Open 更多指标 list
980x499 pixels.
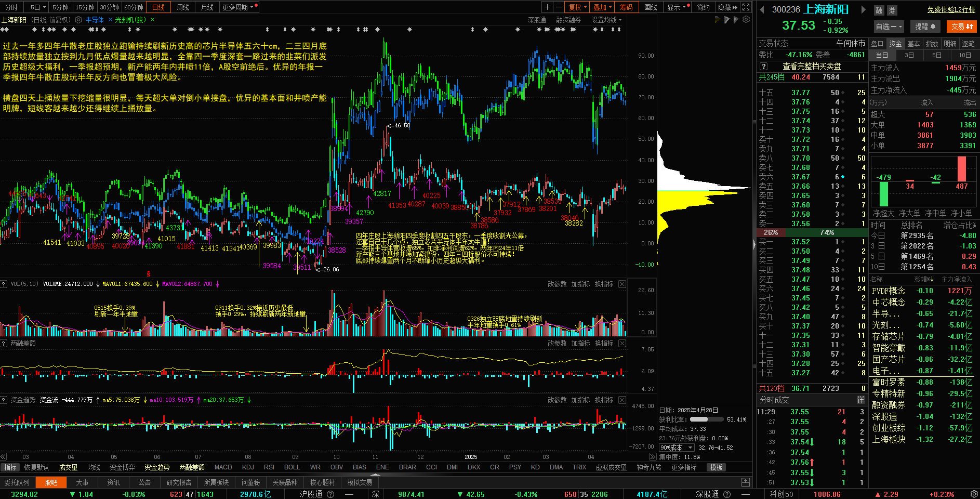click(x=684, y=467)
